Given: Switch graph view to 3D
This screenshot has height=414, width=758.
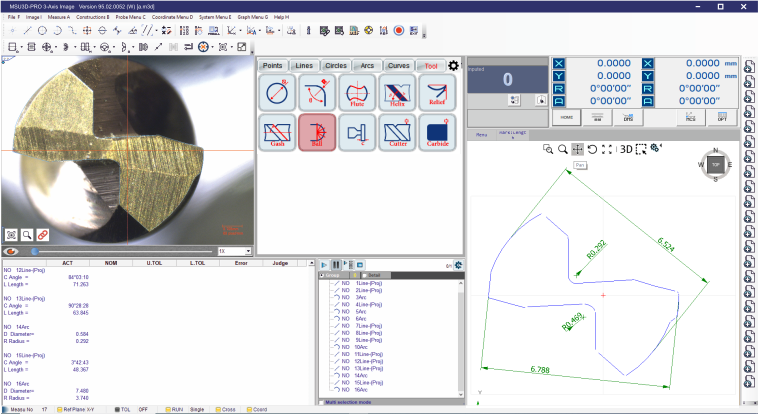Looking at the screenshot, I should 624,148.
